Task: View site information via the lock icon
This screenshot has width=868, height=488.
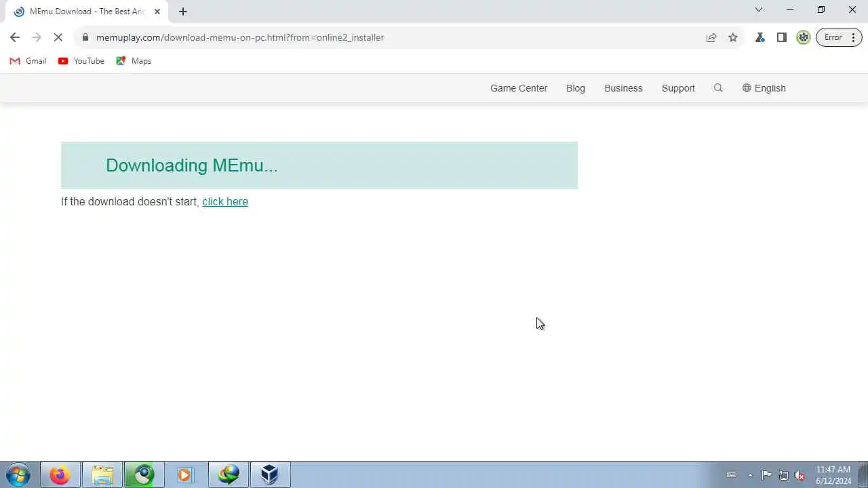Action: pyautogui.click(x=85, y=37)
